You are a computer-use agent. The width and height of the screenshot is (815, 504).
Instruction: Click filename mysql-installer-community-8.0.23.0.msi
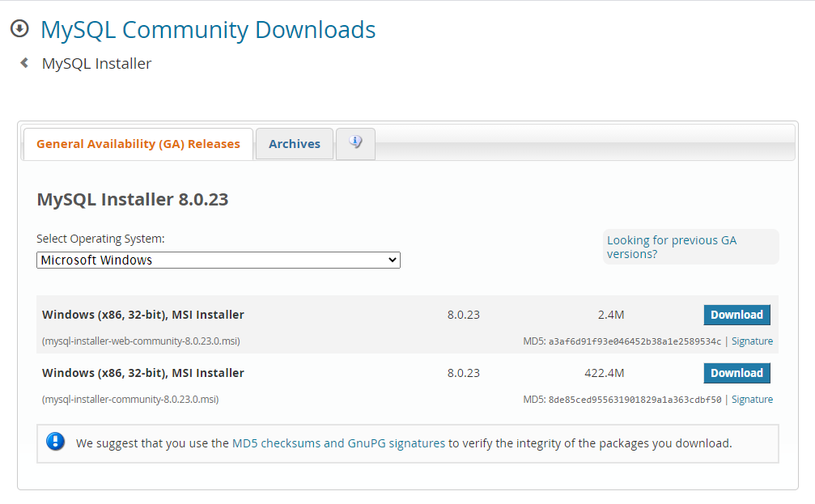point(130,400)
